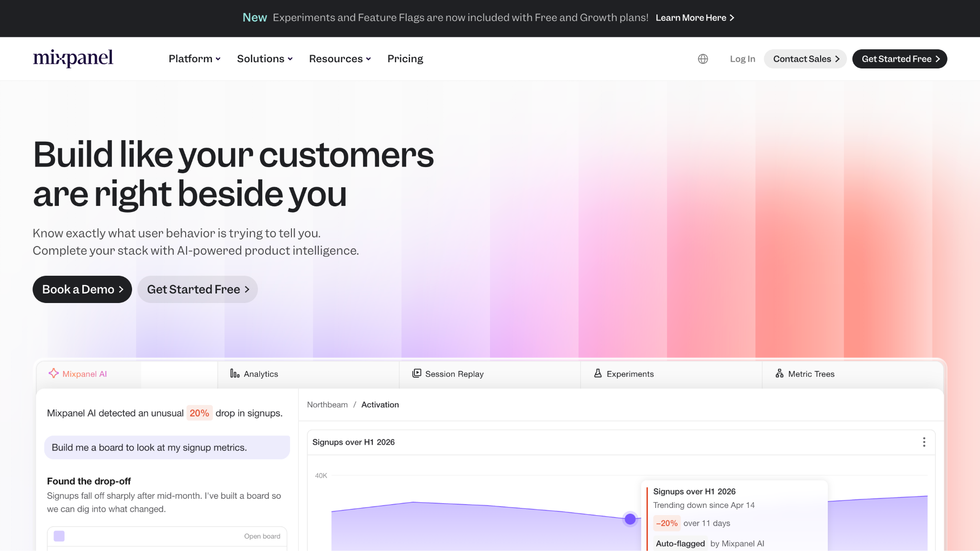Click Get Started Free in hero section
Screen dimensions: 980x551
click(x=198, y=289)
